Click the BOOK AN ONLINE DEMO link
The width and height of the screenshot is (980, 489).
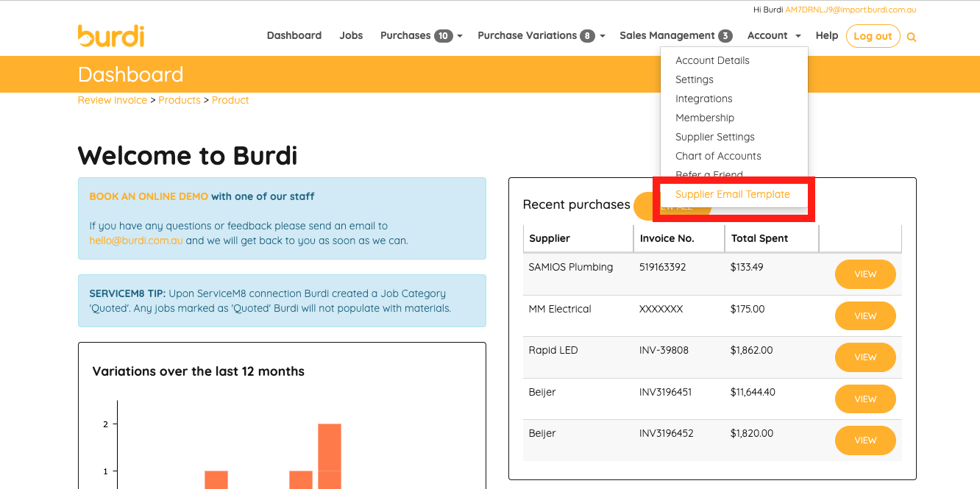[x=149, y=196]
